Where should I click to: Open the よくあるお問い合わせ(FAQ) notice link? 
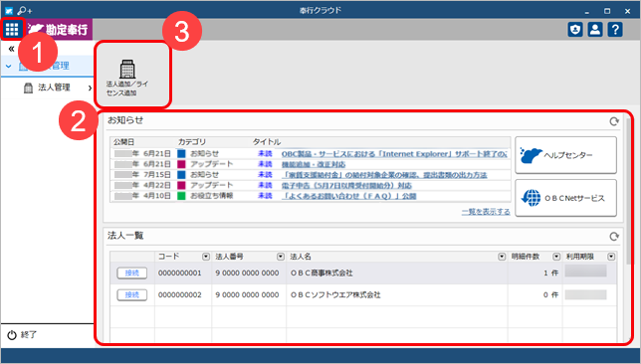(x=348, y=196)
